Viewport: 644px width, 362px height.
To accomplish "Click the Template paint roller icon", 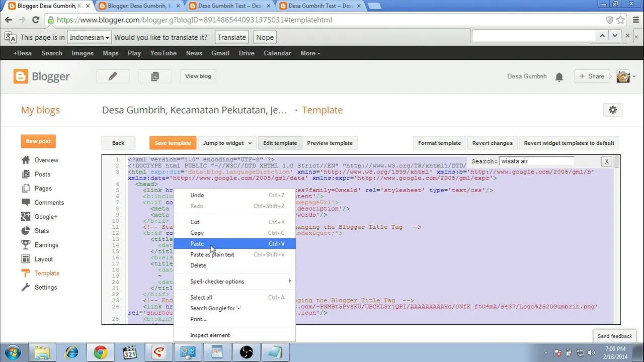I will pos(26,273).
